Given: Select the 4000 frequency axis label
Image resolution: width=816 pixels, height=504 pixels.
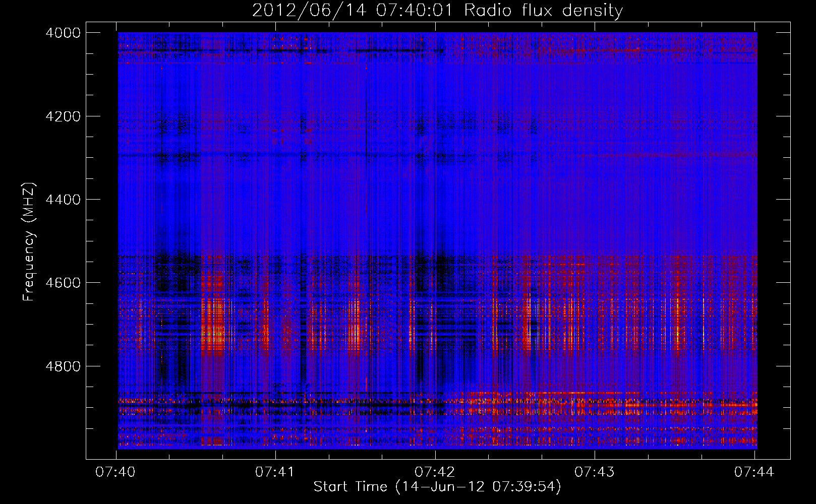Looking at the screenshot, I should tap(63, 33).
